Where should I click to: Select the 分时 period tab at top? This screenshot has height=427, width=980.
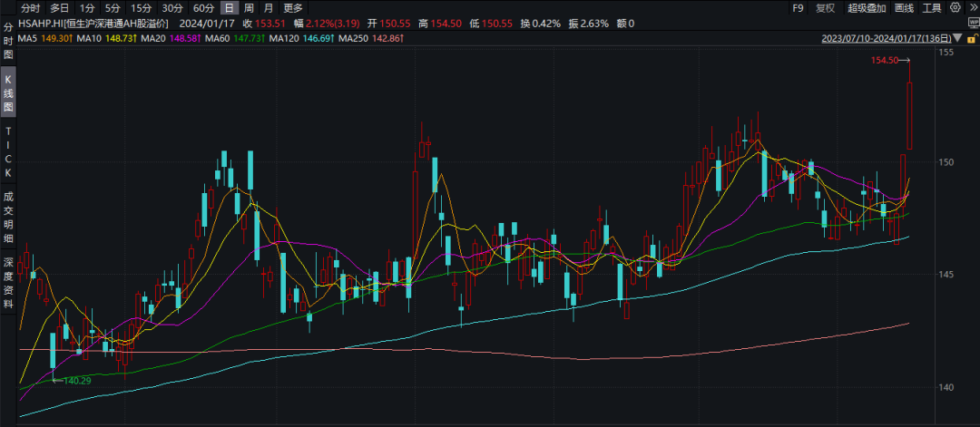click(31, 8)
